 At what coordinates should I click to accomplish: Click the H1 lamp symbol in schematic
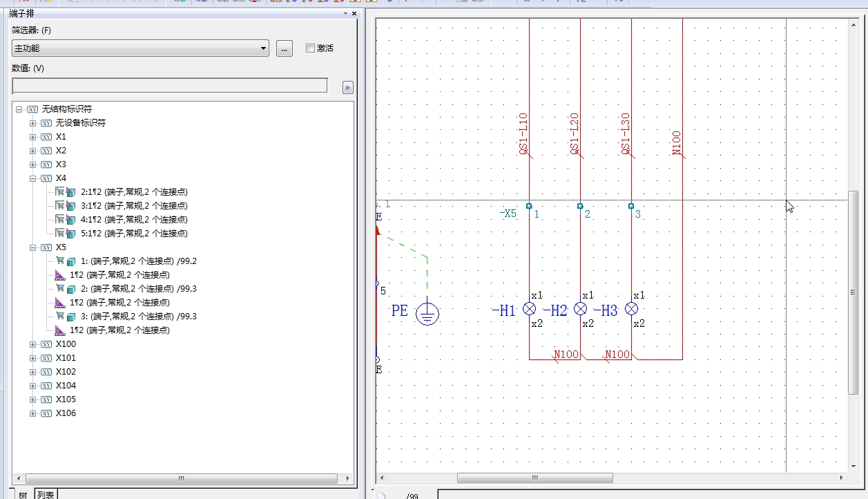(x=529, y=309)
